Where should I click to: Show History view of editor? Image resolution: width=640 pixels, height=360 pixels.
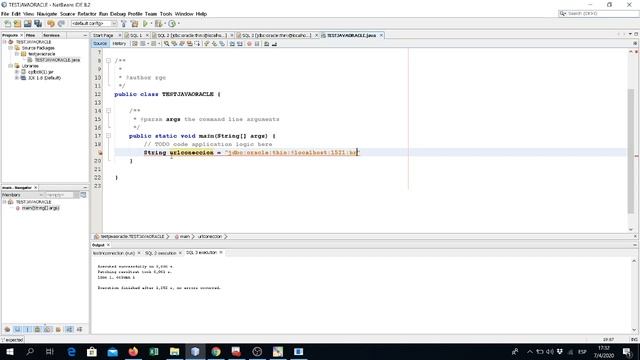pyautogui.click(x=120, y=44)
